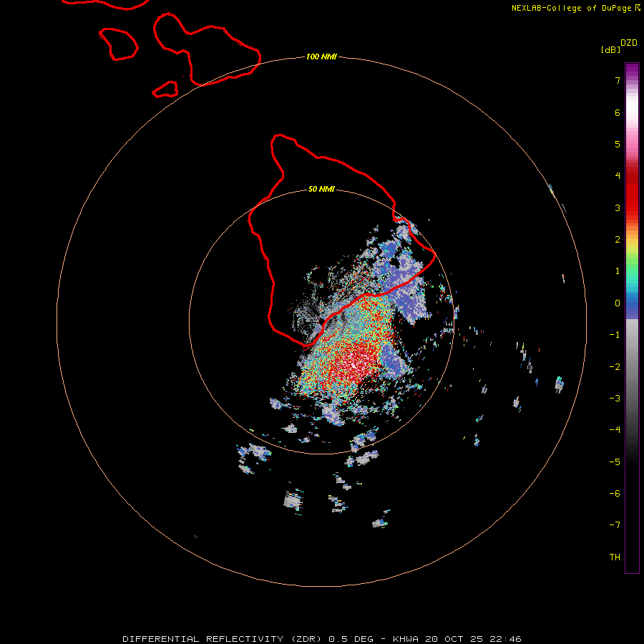Click the Maui island outline
644x644 pixels.
[207, 49]
